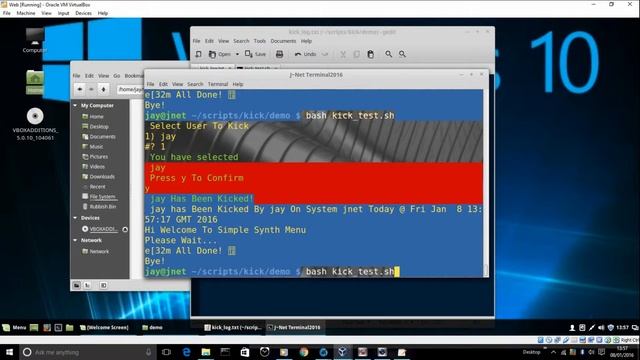This screenshot has width=640, height=360.
Task: Click the Windows Start button
Action: pos(9,352)
